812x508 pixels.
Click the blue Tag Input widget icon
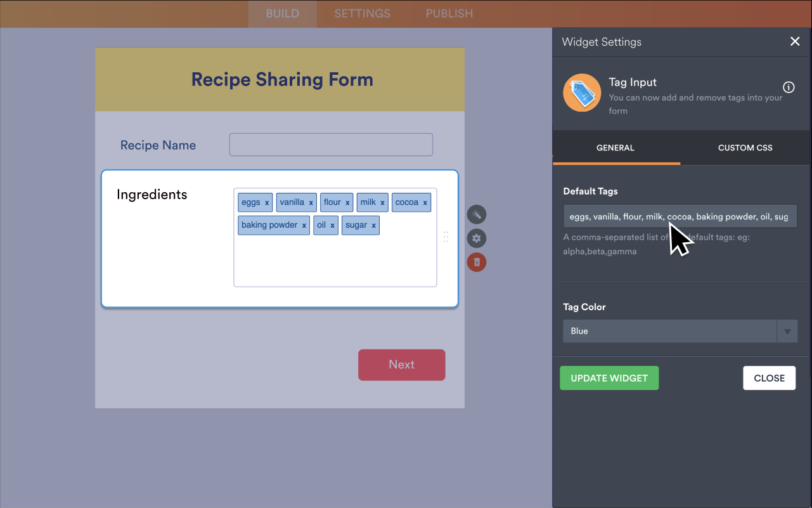pyautogui.click(x=581, y=92)
